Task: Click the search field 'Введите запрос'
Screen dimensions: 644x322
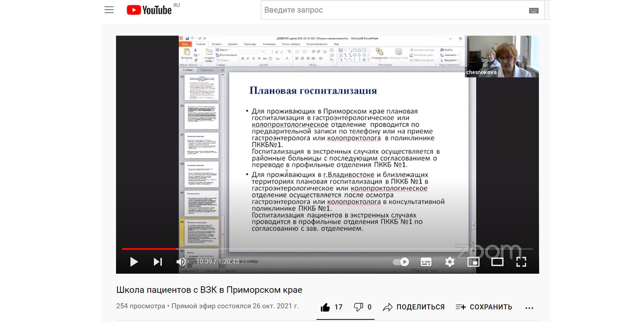Action: pos(392,10)
